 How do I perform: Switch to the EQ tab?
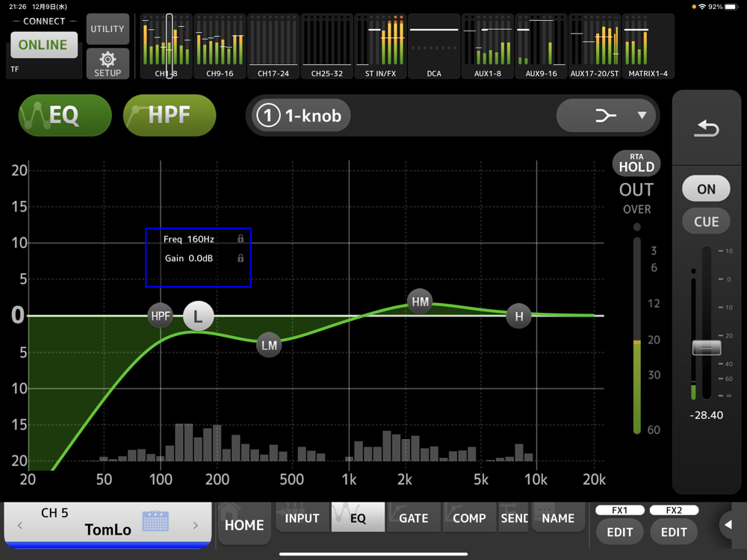point(358,517)
